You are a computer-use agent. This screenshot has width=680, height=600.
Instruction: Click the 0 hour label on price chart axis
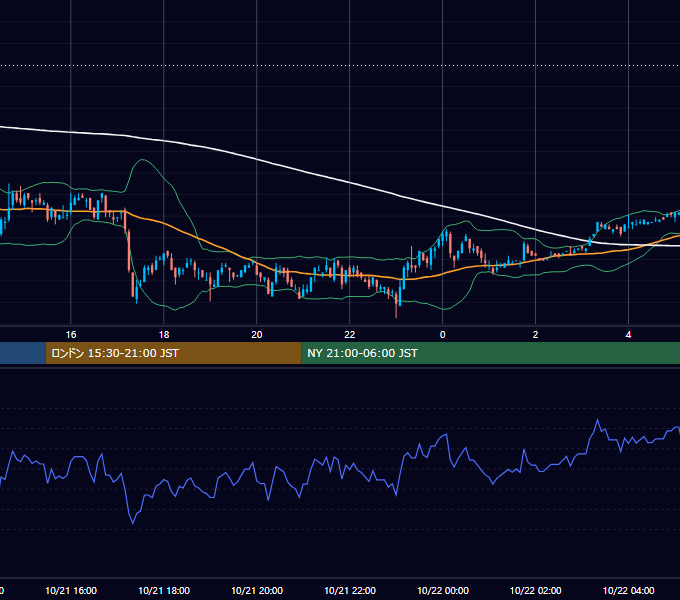tap(442, 335)
